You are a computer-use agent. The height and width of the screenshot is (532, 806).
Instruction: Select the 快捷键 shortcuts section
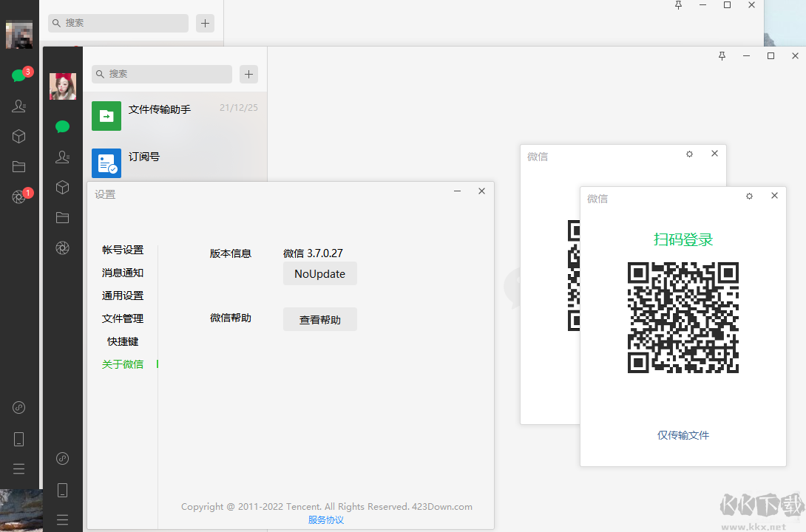[123, 341]
